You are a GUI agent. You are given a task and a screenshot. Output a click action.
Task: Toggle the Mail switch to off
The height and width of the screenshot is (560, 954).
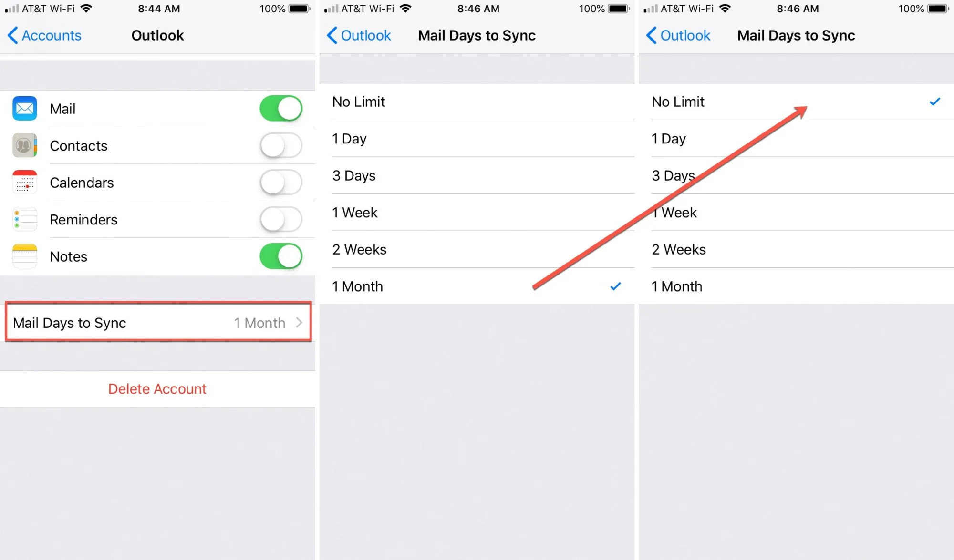280,109
